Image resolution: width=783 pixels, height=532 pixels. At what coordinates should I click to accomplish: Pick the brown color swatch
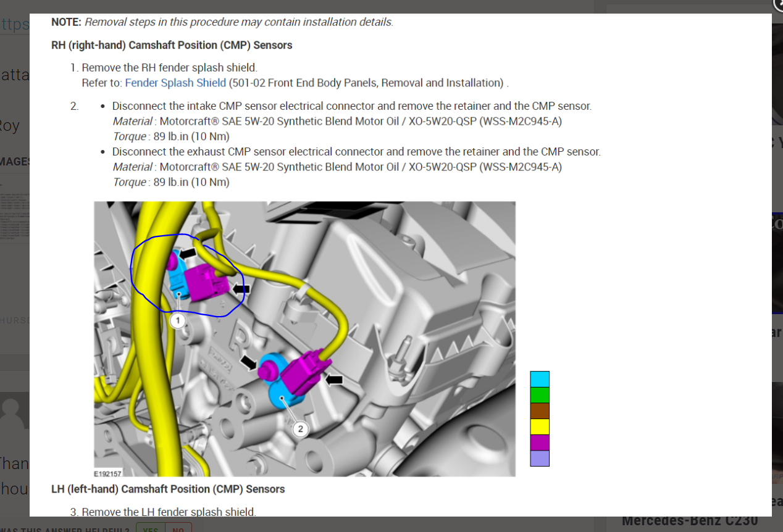(540, 410)
